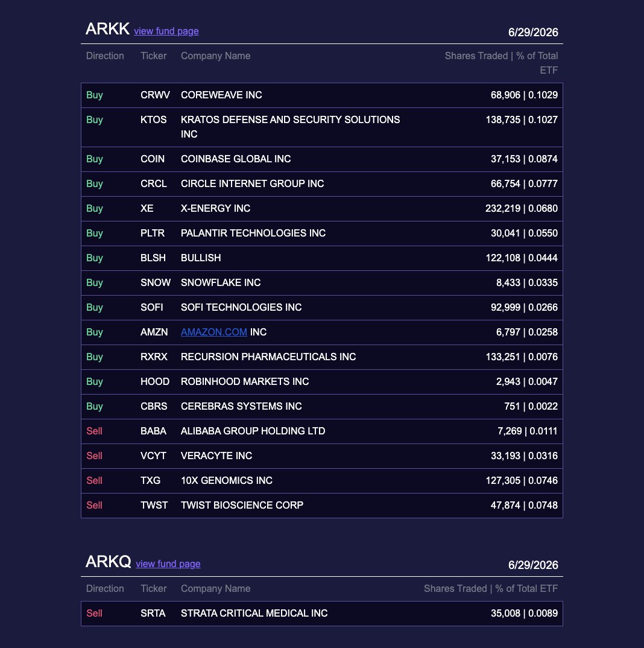644x648 pixels.
Task: Select the VCYT ticker cell
Action: [153, 456]
